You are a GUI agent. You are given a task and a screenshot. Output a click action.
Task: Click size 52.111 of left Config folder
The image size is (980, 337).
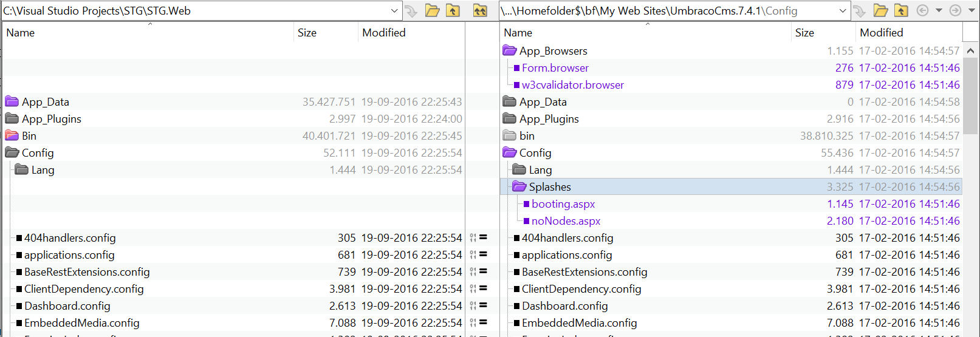tap(339, 153)
